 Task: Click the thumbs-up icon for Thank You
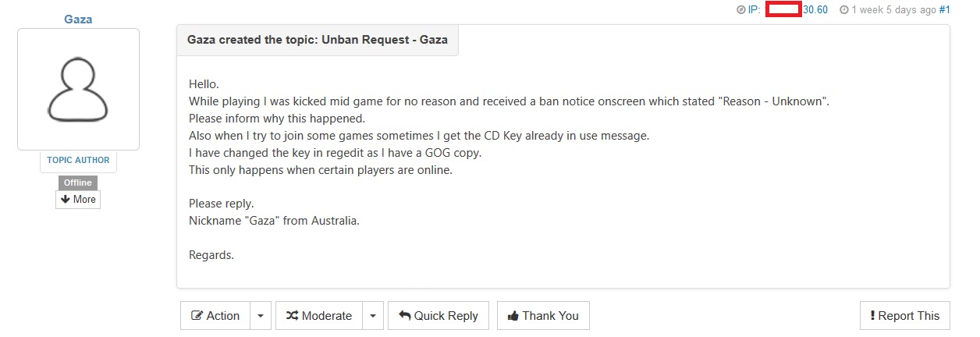pyautogui.click(x=513, y=316)
